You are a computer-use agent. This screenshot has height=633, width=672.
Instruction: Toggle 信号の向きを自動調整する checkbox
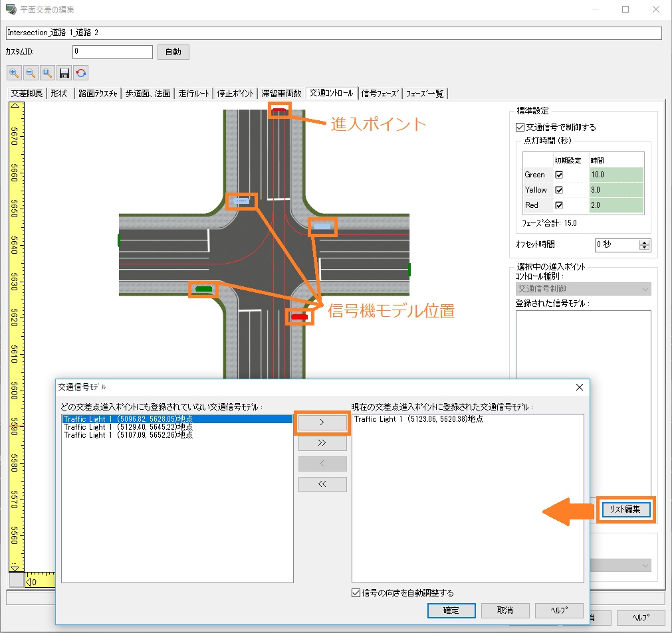[356, 592]
